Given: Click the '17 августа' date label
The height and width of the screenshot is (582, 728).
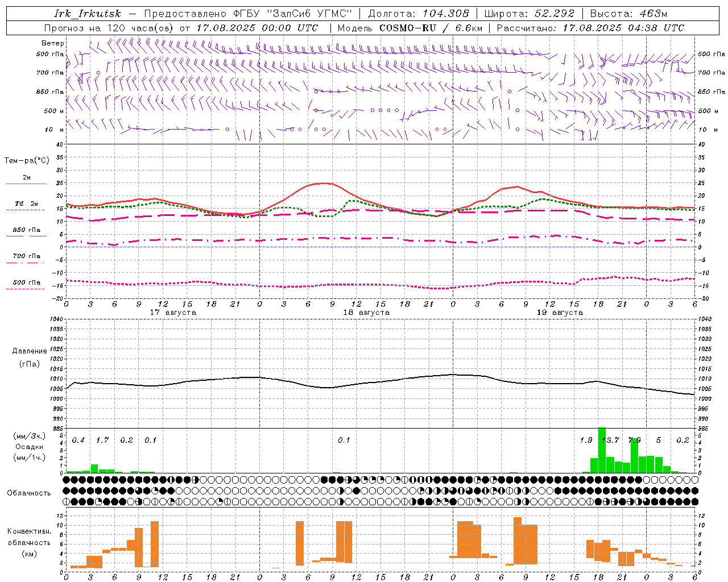Looking at the screenshot, I should tap(173, 313).
